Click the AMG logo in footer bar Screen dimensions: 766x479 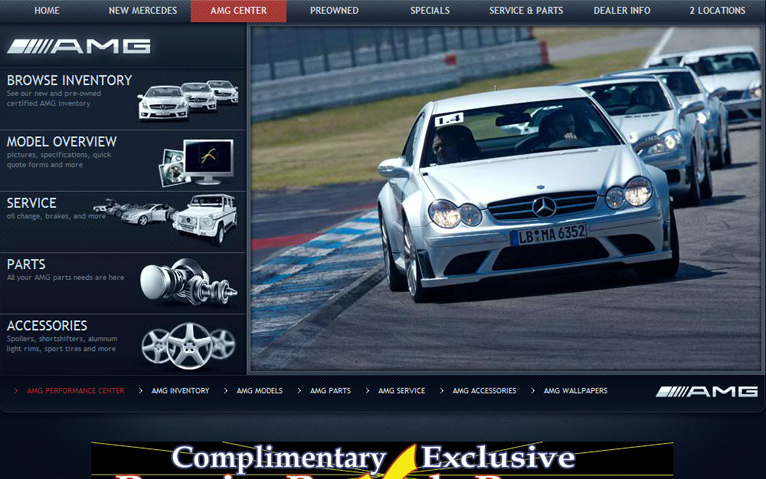tap(706, 391)
